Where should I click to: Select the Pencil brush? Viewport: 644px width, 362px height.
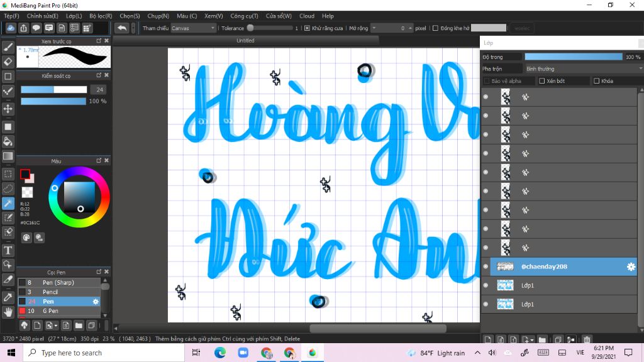click(58, 292)
